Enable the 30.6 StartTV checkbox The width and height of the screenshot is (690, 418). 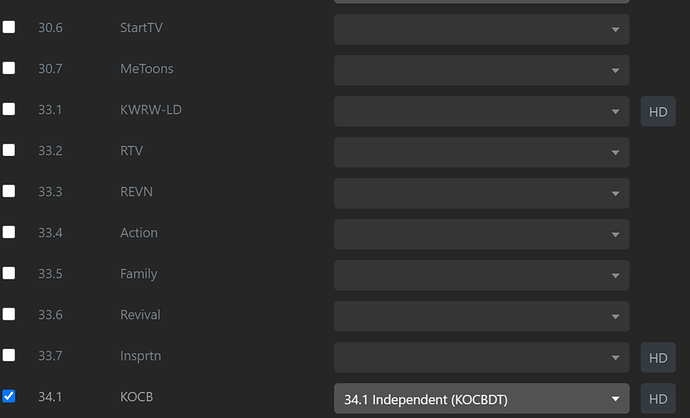9,27
